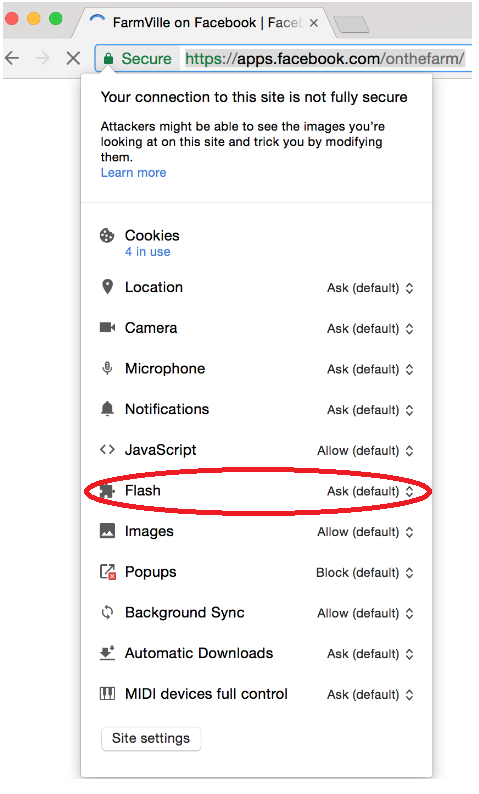
Task: Open the Popups Block (default) dropdown
Action: pos(365,573)
